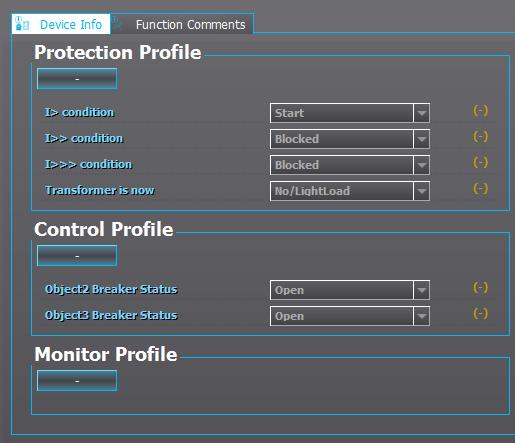Expand the Object2 Breaker Status dropdown

coord(421,290)
